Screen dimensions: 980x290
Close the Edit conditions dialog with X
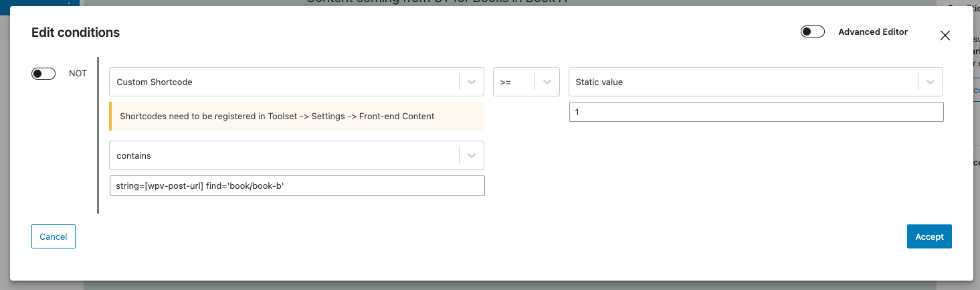[945, 35]
